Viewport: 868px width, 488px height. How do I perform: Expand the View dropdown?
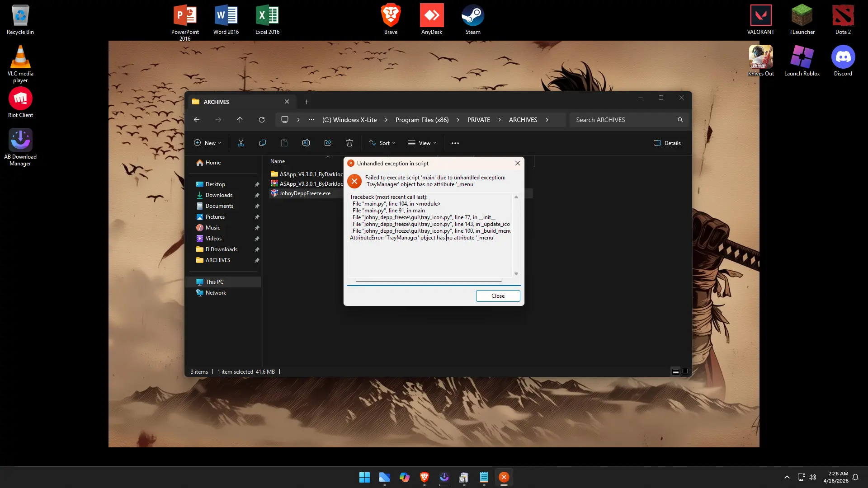pyautogui.click(x=422, y=143)
